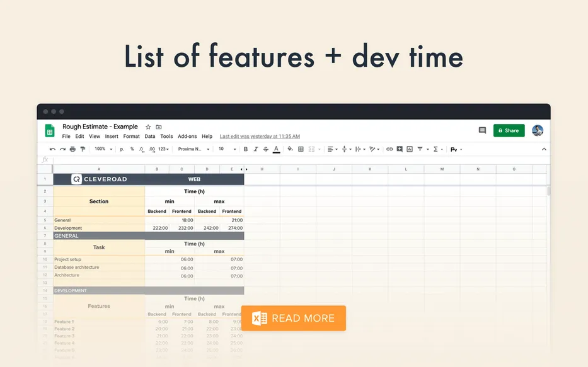Open the Add-ons menu
Image resolution: width=588 pixels, height=367 pixels.
(187, 136)
